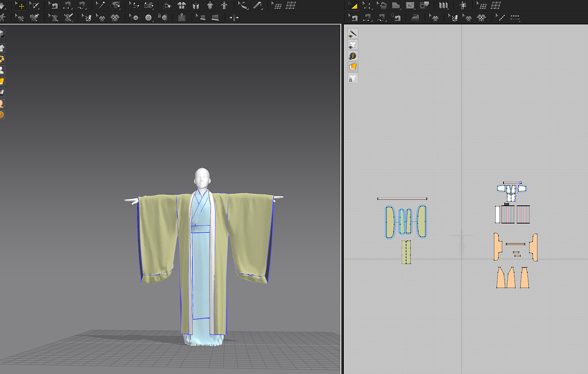Select the orange horizontal bar pattern piece
Screen dimensions: 588x374
[515, 244]
